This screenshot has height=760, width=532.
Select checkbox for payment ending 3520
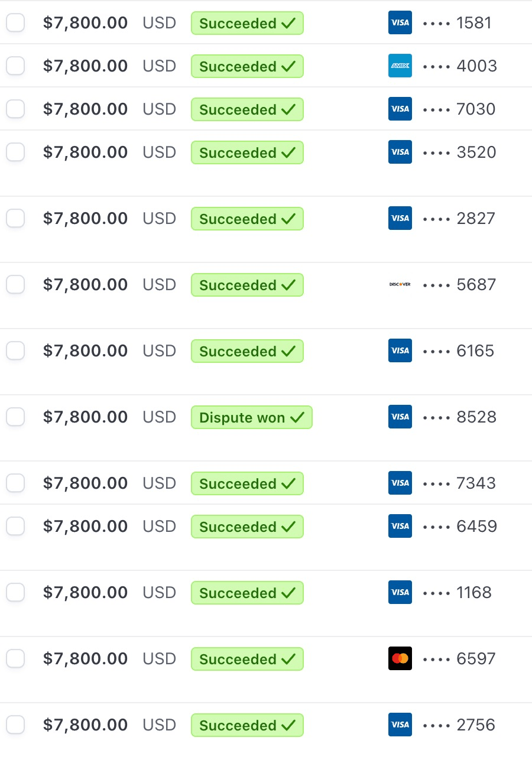click(x=15, y=152)
